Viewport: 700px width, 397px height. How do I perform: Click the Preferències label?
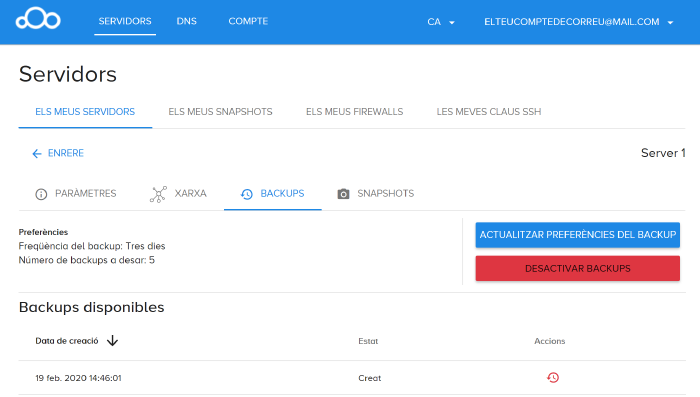tap(43, 232)
